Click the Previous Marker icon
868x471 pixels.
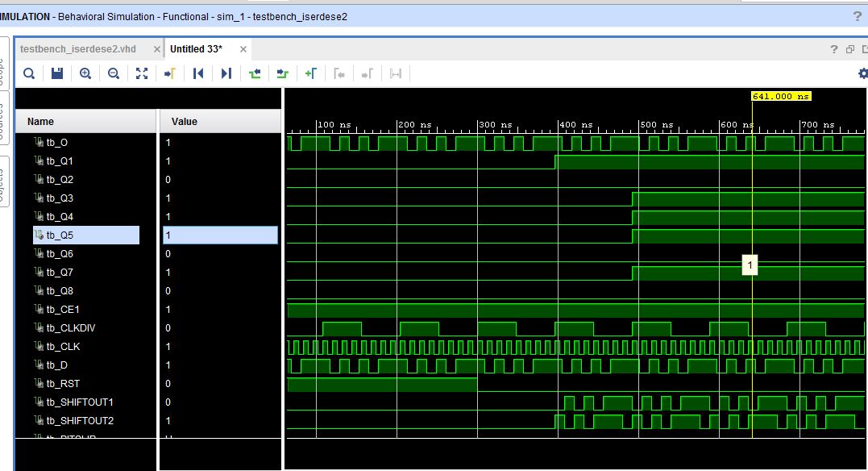[x=339, y=73]
